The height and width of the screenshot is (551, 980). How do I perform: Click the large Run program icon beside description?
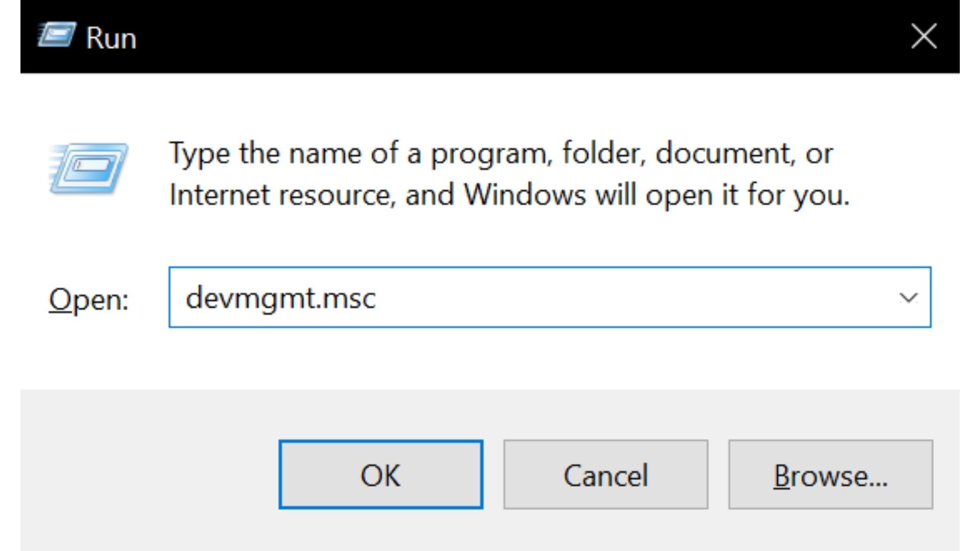click(x=89, y=168)
